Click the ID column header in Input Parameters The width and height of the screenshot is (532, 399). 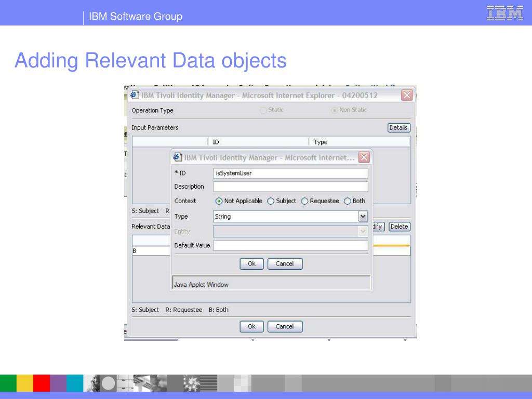pyautogui.click(x=258, y=142)
